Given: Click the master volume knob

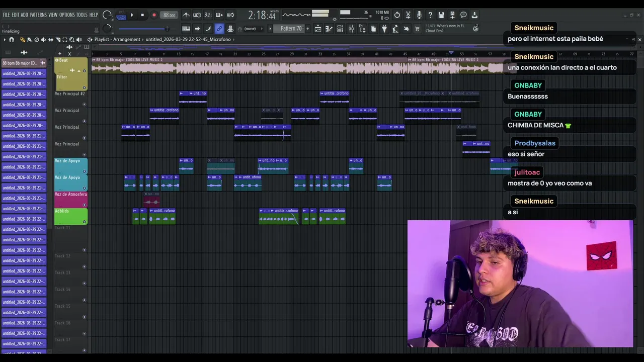Looking at the screenshot, I should point(107,15).
